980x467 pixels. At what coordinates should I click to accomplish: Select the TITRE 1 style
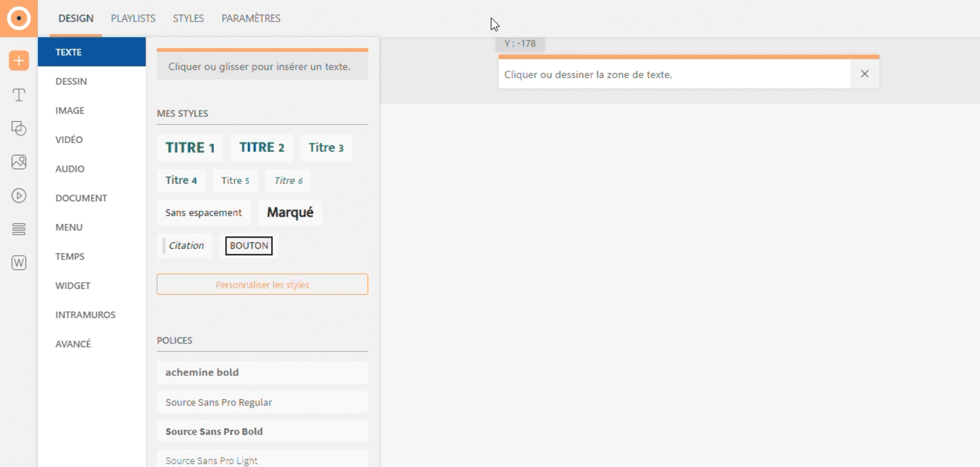190,148
